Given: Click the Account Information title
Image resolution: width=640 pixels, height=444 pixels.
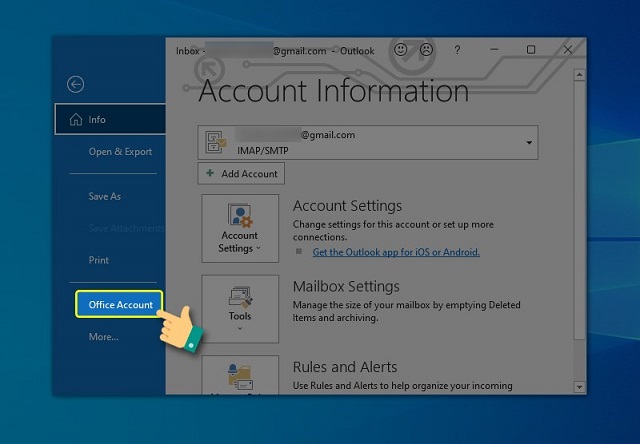Looking at the screenshot, I should pyautogui.click(x=334, y=91).
